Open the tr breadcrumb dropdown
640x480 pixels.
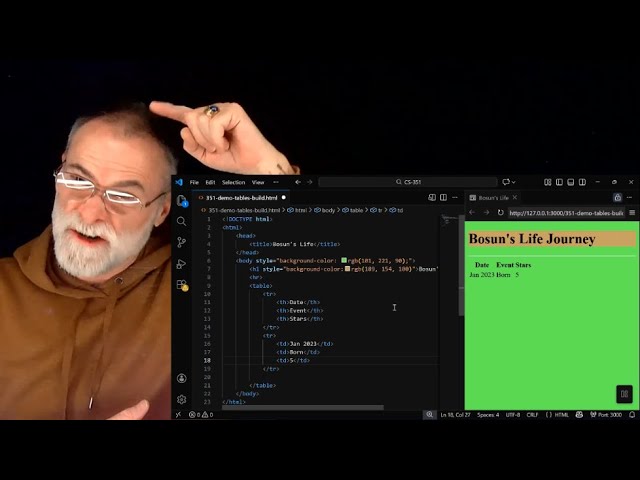tap(376, 210)
